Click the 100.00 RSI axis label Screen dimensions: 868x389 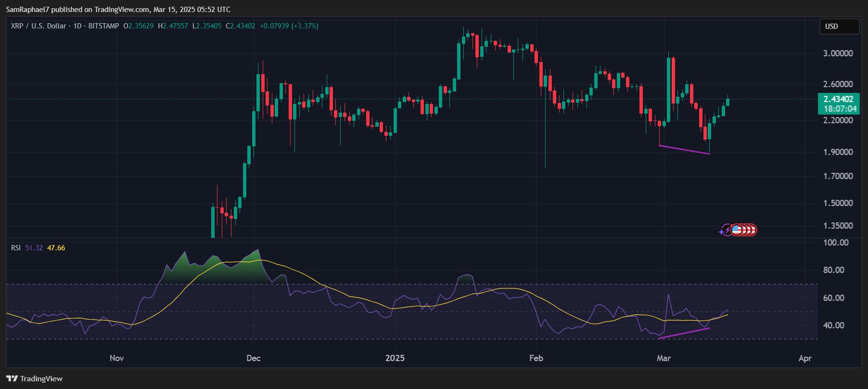(836, 243)
